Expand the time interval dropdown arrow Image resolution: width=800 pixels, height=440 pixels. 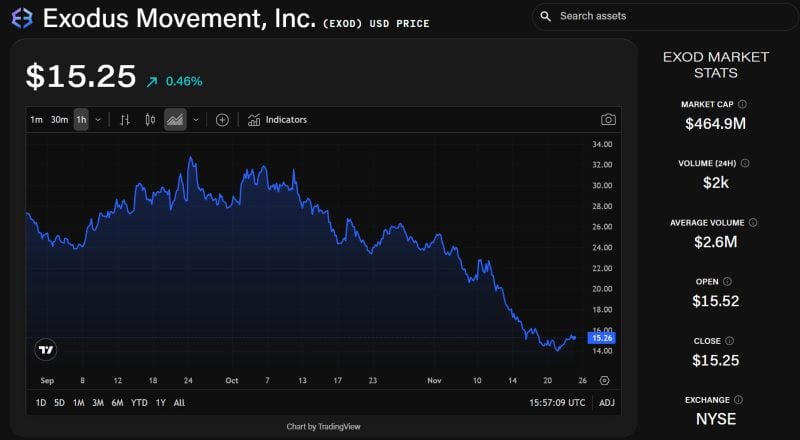pos(97,120)
